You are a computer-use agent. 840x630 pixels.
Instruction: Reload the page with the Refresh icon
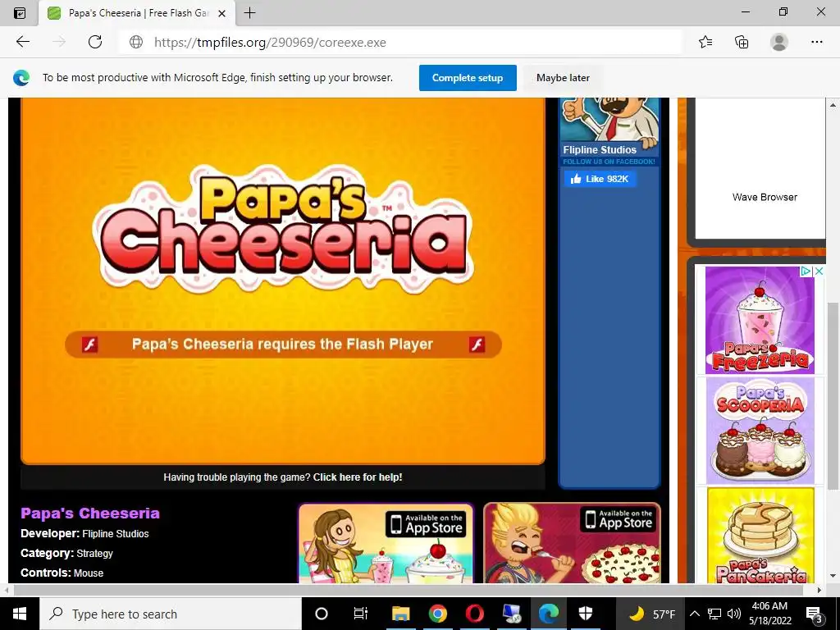pyautogui.click(x=95, y=42)
